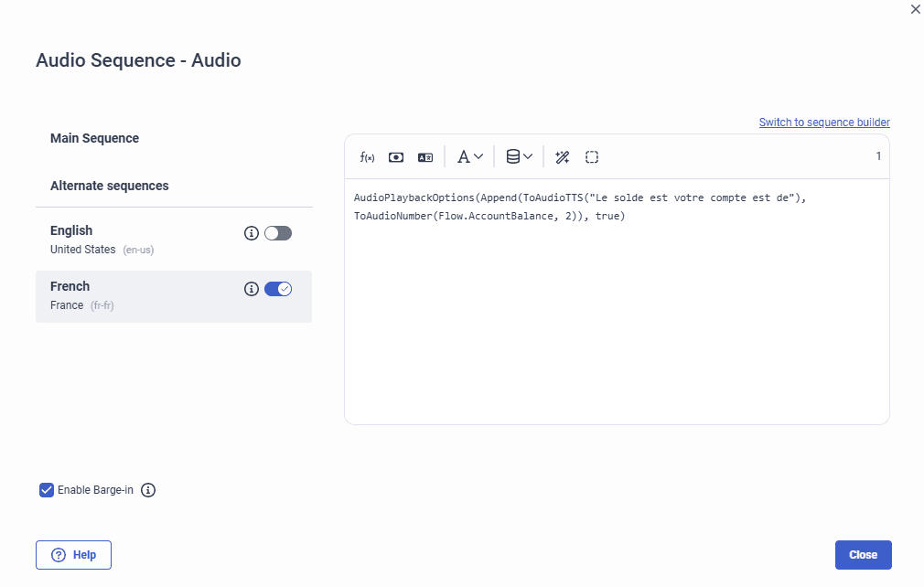Click the translation resource icon
Image resolution: width=924 pixels, height=587 pixels.
(424, 156)
